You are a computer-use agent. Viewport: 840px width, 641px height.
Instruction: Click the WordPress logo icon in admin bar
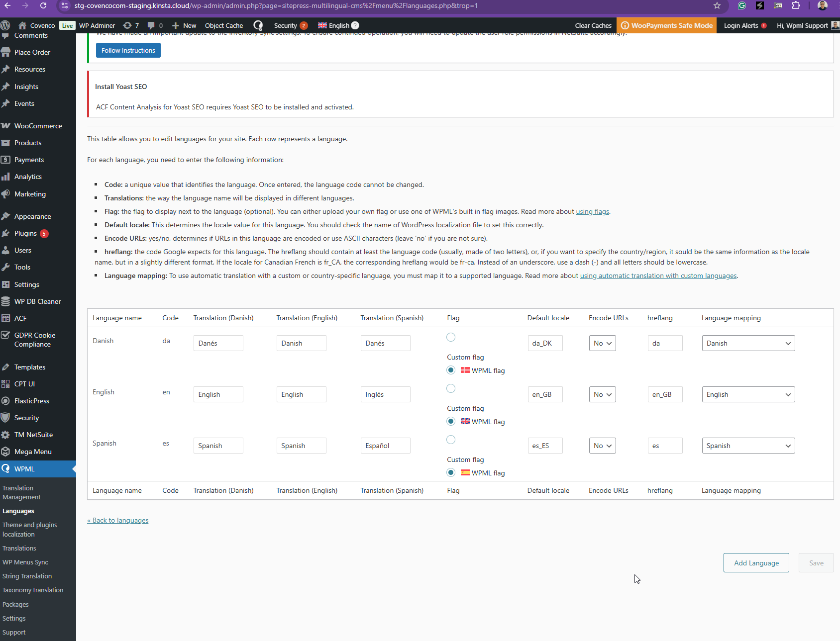click(x=5, y=25)
